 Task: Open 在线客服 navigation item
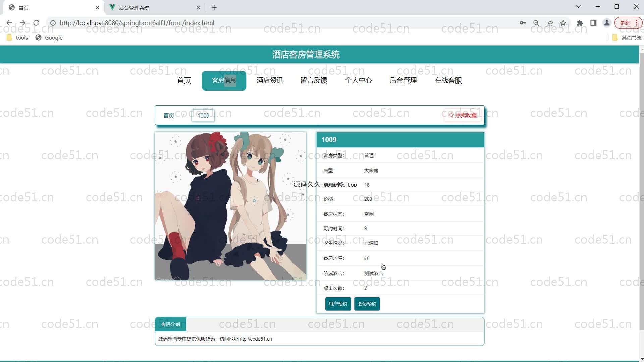(448, 80)
